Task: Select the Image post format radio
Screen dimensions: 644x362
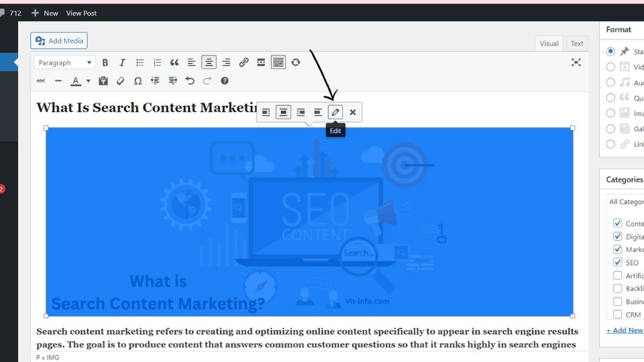Action: point(610,113)
